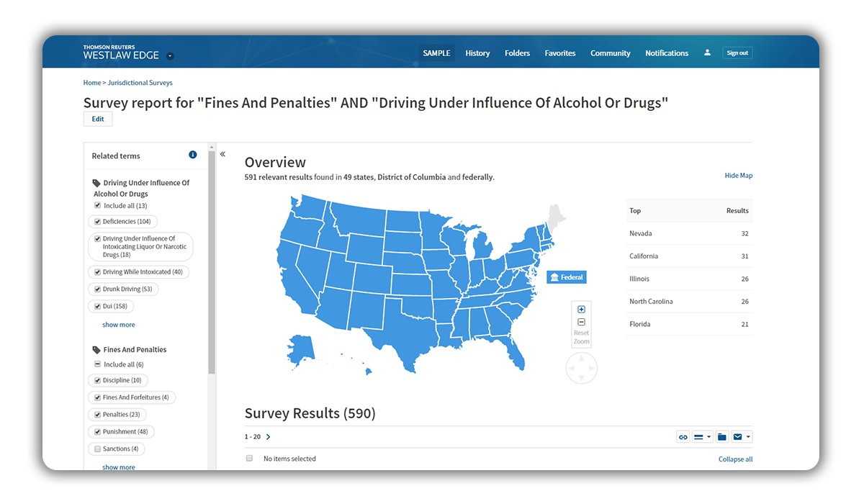Open the Folders menu

pyautogui.click(x=517, y=53)
